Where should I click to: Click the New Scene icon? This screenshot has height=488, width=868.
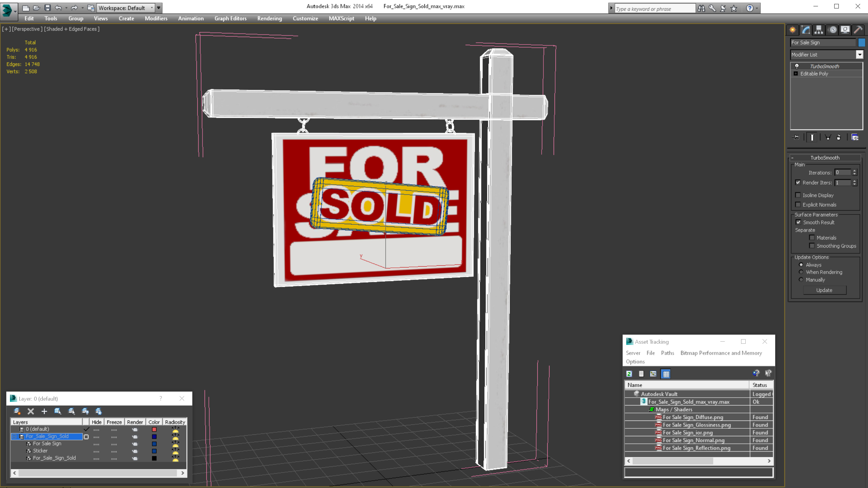coord(26,8)
